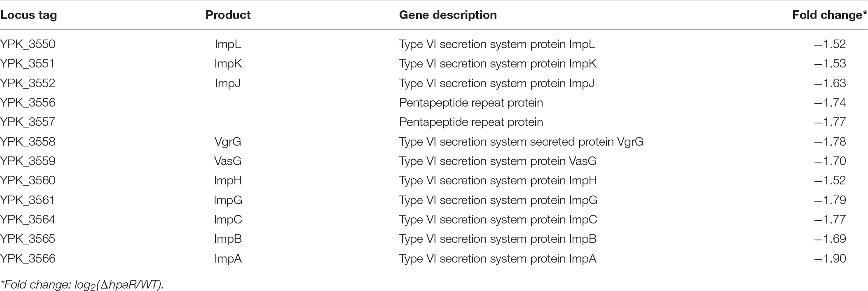Click the fold change value −1.90
The height and width of the screenshot is (291, 868).
point(830,258)
